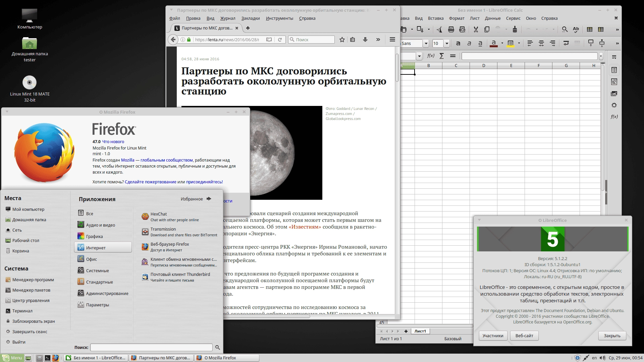This screenshot has width=644, height=362.
Task: Click Export as PDF icon in Calc toolbar
Action: pos(440,29)
